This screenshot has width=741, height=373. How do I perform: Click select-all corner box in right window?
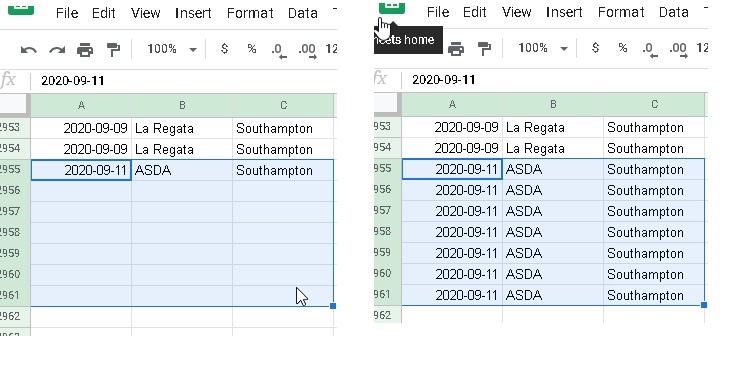(x=387, y=103)
